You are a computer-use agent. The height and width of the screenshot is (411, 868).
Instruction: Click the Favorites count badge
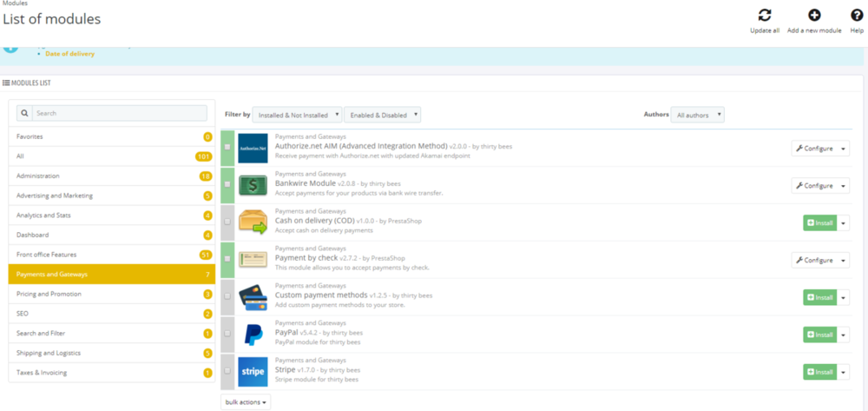(x=207, y=136)
